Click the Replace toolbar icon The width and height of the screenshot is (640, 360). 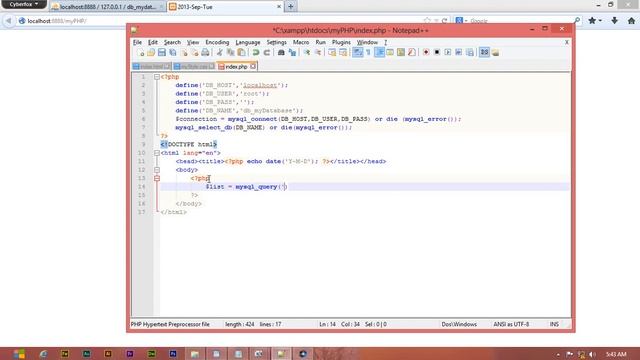pyautogui.click(x=292, y=53)
